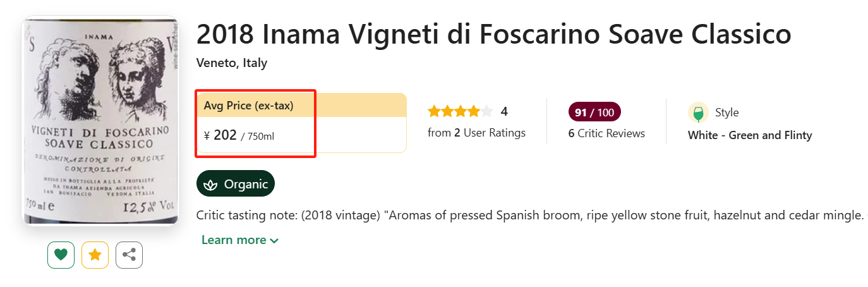Click the share icon below the bottle
868x287 pixels.
click(129, 255)
